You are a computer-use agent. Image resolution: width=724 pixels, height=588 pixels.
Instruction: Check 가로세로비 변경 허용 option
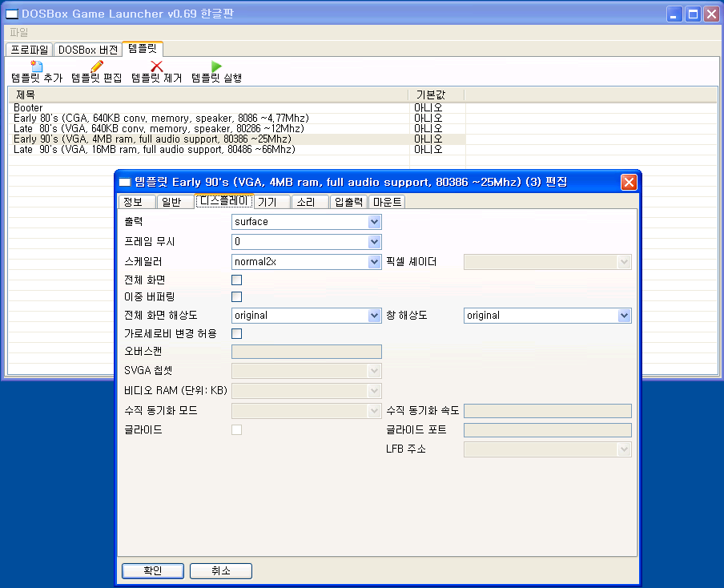(x=236, y=333)
